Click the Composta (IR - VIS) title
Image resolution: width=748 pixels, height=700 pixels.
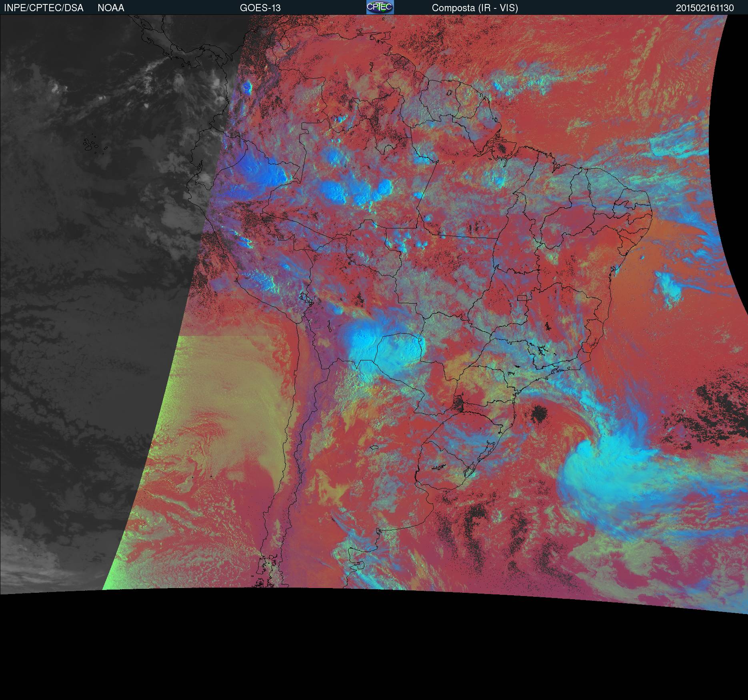coord(475,8)
